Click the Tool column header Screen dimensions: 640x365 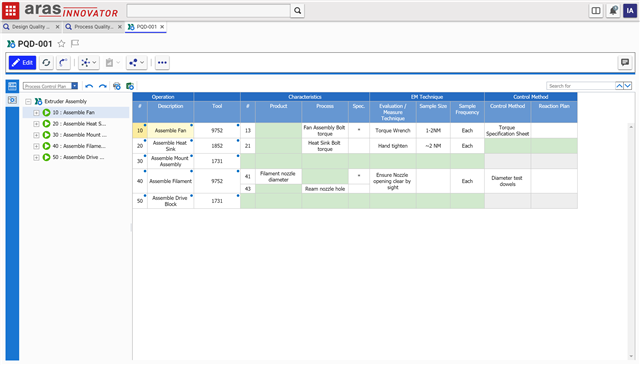pos(217,111)
